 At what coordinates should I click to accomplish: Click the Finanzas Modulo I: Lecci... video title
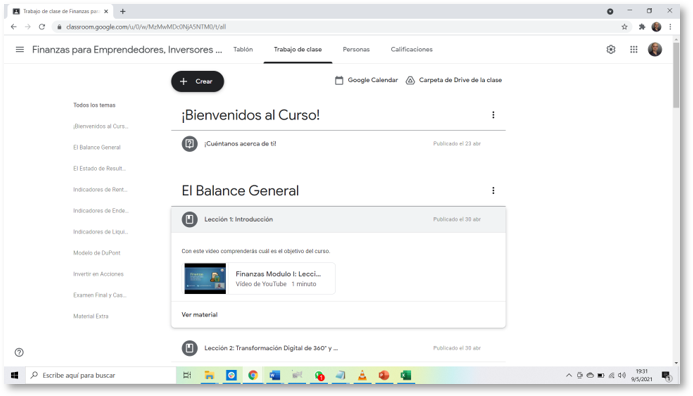[278, 274]
